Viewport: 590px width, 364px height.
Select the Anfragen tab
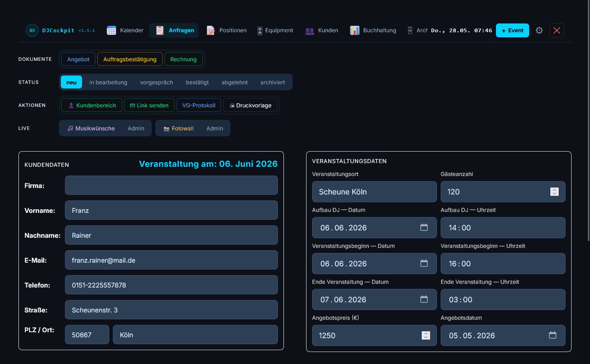[x=174, y=30]
